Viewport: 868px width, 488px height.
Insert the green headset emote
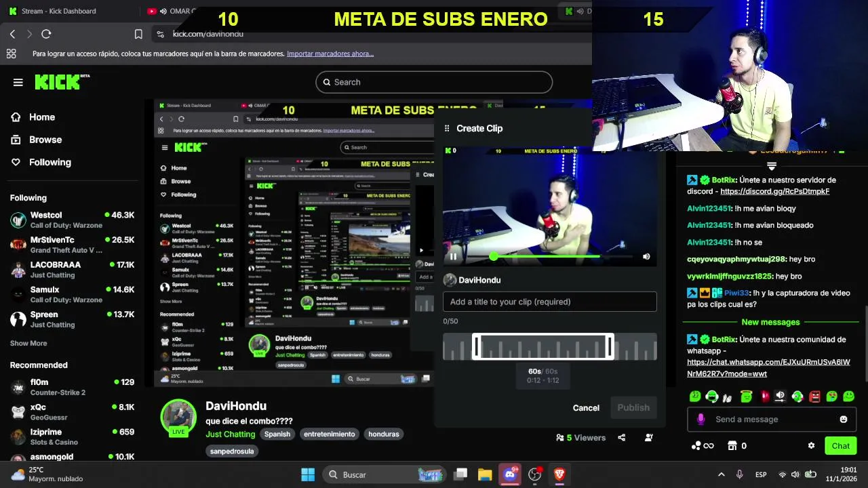click(x=712, y=396)
